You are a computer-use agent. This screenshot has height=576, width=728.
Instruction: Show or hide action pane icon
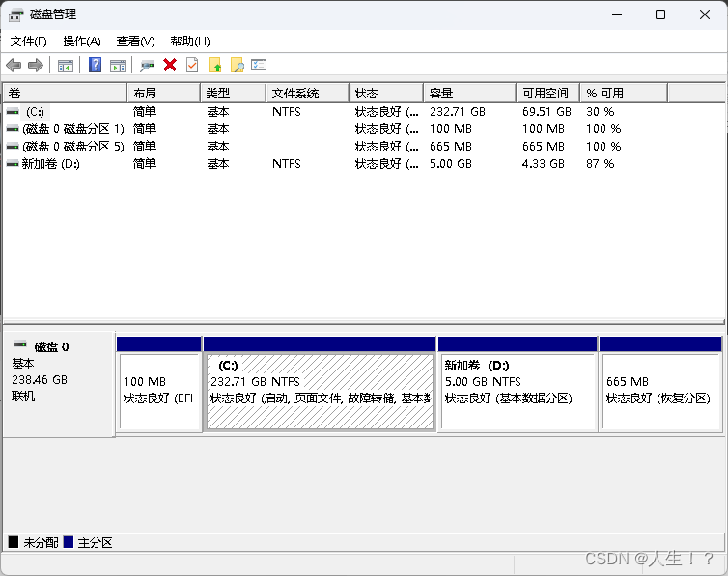[x=118, y=66]
